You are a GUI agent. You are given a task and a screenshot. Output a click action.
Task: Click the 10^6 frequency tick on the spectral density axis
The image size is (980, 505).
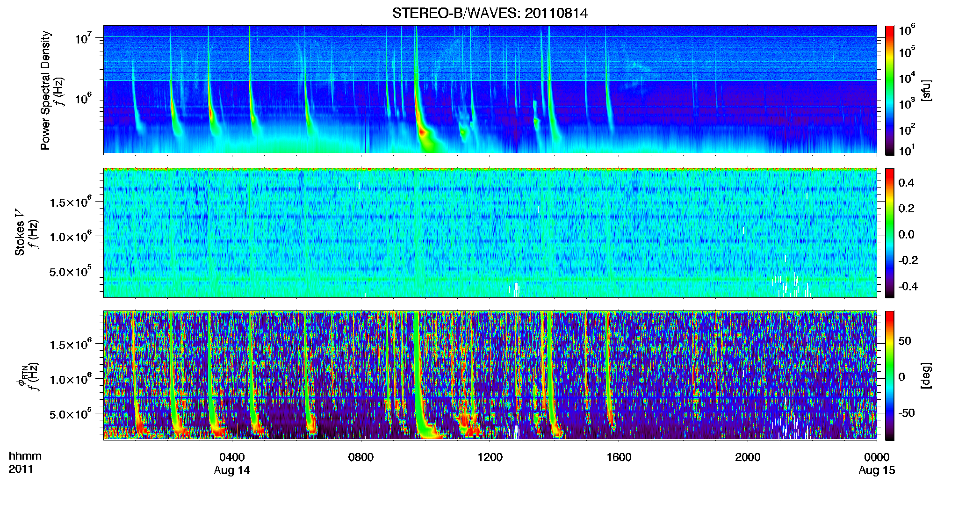coord(84,98)
